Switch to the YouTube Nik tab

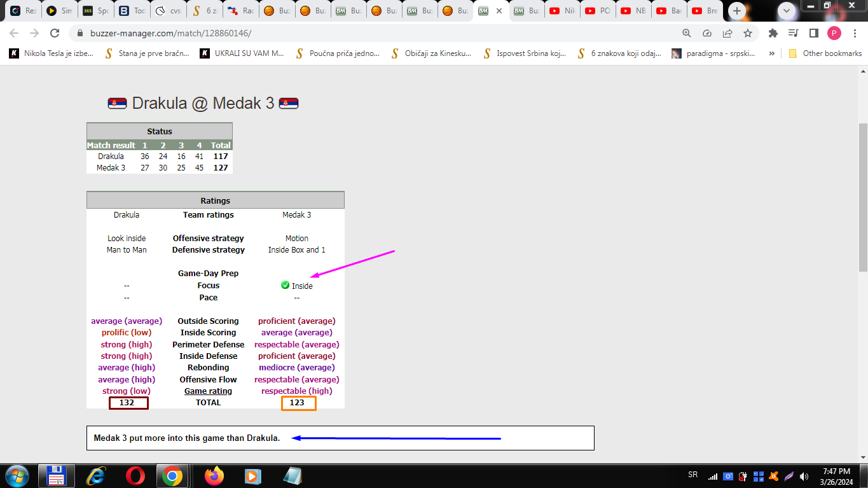562,11
